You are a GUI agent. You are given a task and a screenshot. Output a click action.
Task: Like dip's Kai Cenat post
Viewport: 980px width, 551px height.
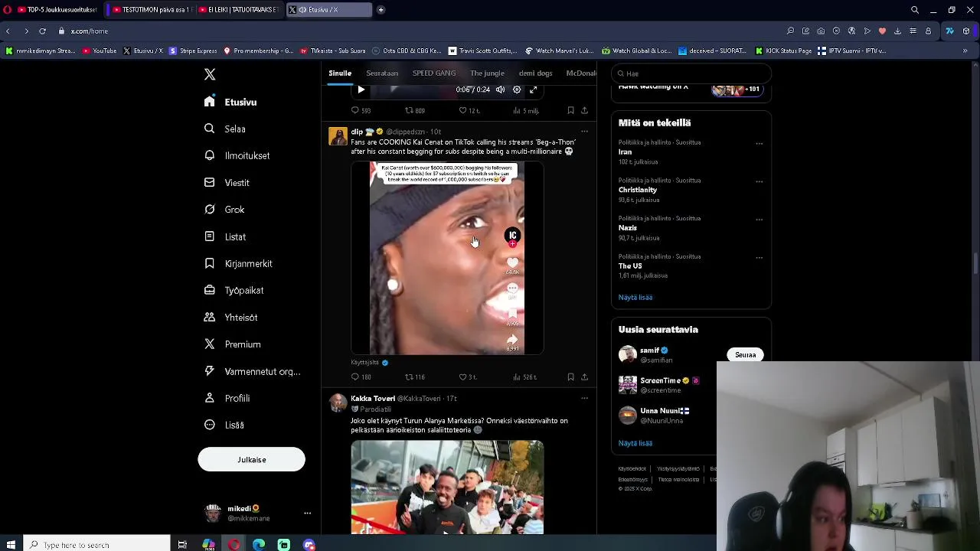coord(467,377)
